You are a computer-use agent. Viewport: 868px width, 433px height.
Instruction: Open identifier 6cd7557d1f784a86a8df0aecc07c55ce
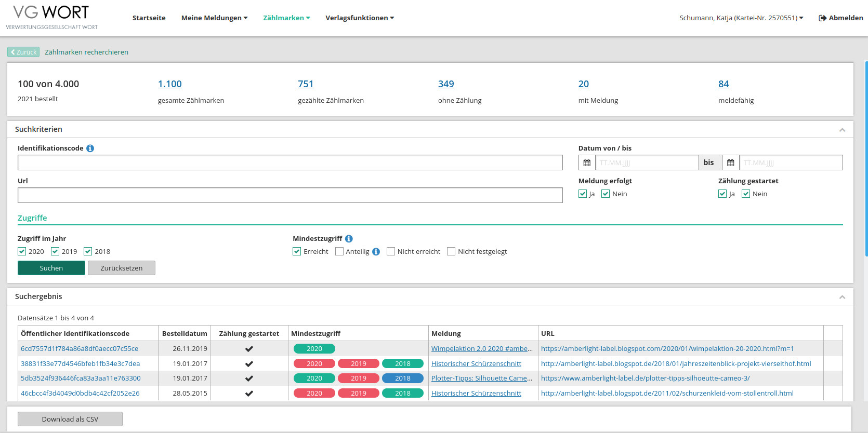pos(80,349)
